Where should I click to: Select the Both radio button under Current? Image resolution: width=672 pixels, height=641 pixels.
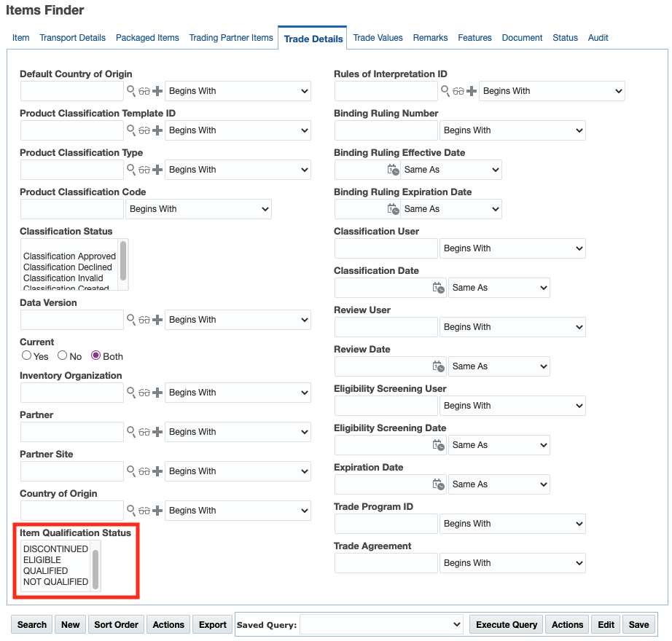click(95, 356)
